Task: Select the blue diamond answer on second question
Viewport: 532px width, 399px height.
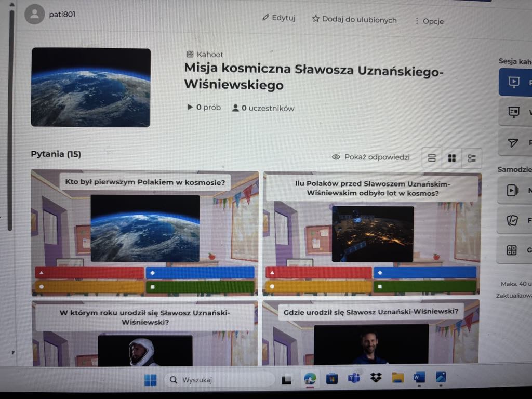Action: click(424, 272)
